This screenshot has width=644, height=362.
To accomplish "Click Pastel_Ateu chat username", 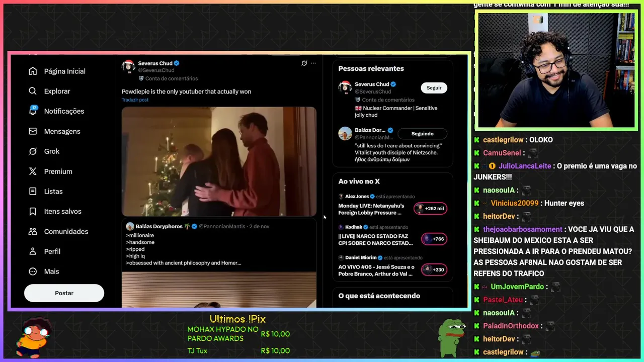I will (503, 300).
